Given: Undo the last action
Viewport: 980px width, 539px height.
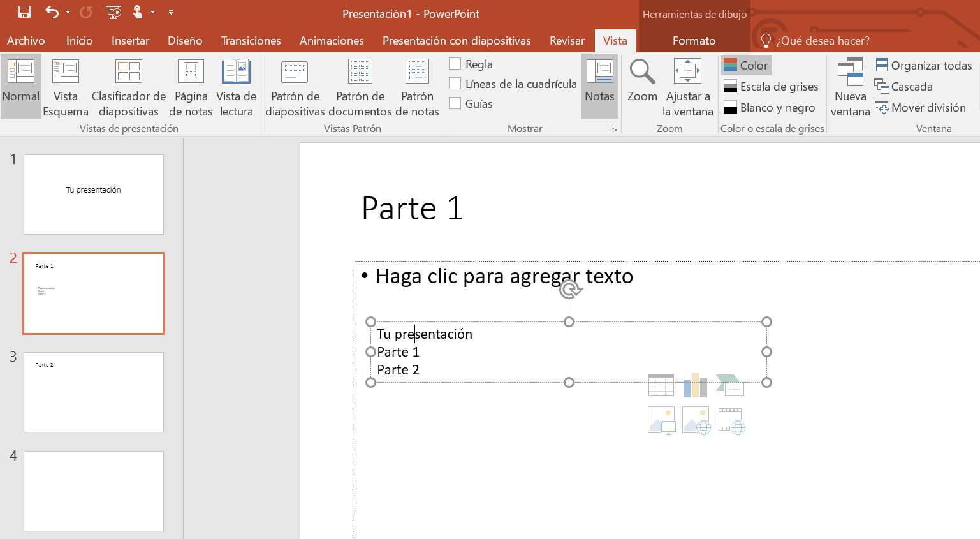Looking at the screenshot, I should pyautogui.click(x=52, y=12).
